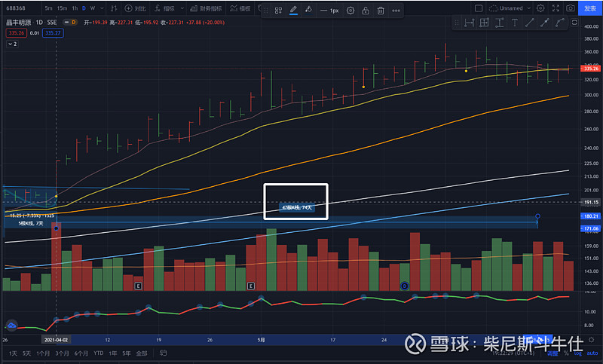Set range to 全部
603x364 pixels.
142,353
